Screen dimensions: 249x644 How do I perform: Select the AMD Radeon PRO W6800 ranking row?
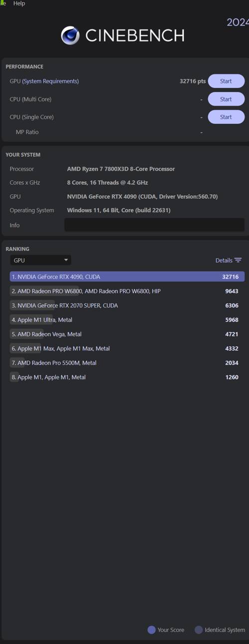coord(127,291)
